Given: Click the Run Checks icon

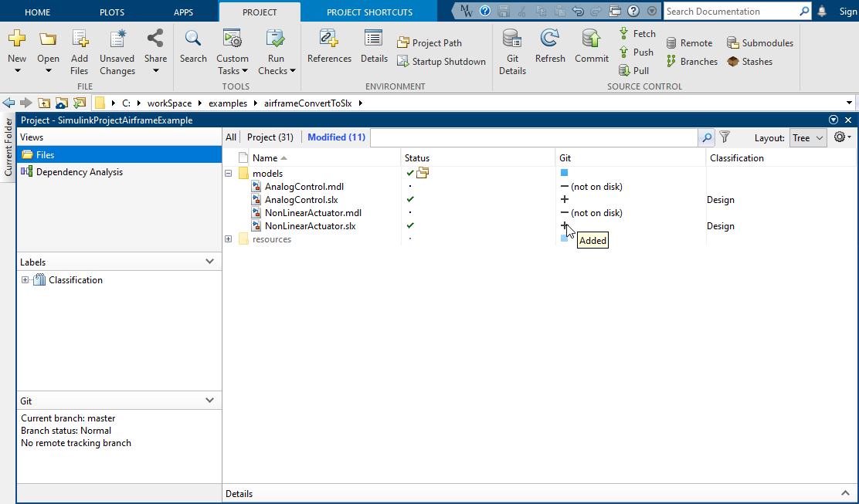Looking at the screenshot, I should (x=276, y=39).
